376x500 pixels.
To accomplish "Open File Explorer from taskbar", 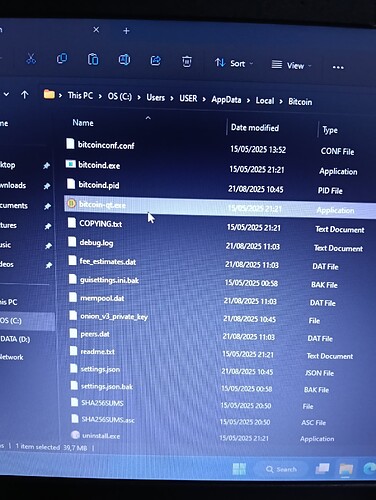I will [346, 470].
